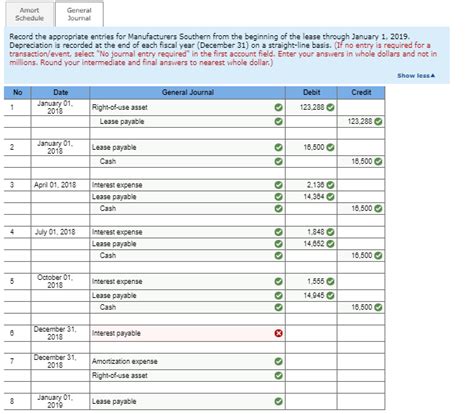Click green check beside January 2019 Lease payable
The width and height of the screenshot is (474, 414).
pyautogui.click(x=278, y=401)
